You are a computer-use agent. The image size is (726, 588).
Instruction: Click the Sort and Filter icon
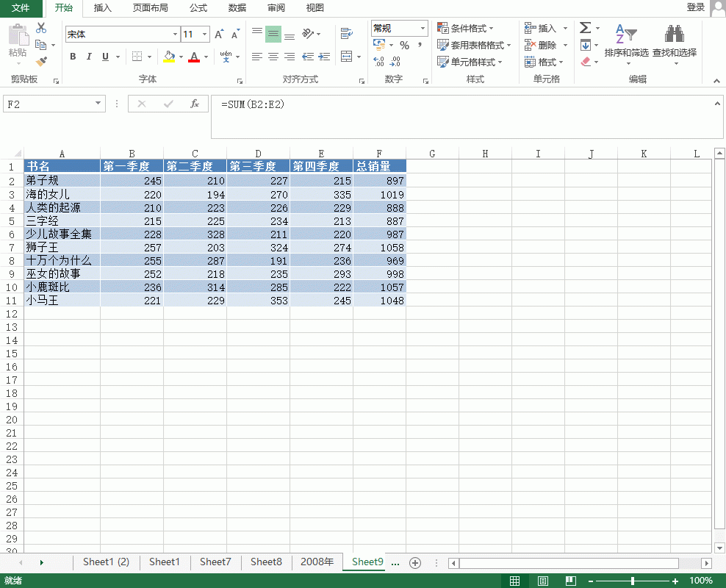(x=625, y=35)
